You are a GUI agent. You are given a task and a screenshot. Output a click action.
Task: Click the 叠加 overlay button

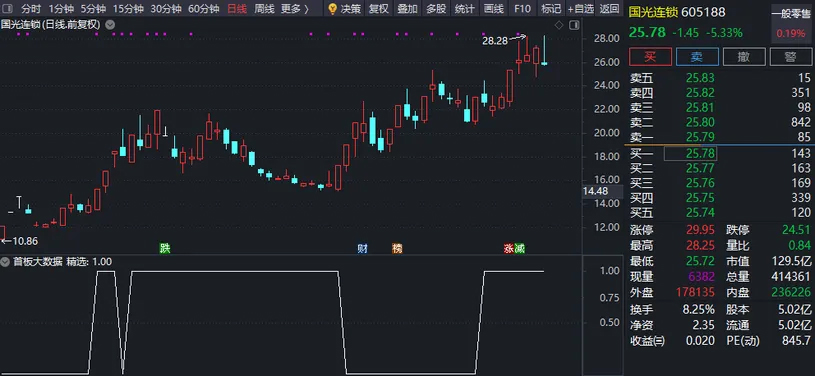click(407, 9)
